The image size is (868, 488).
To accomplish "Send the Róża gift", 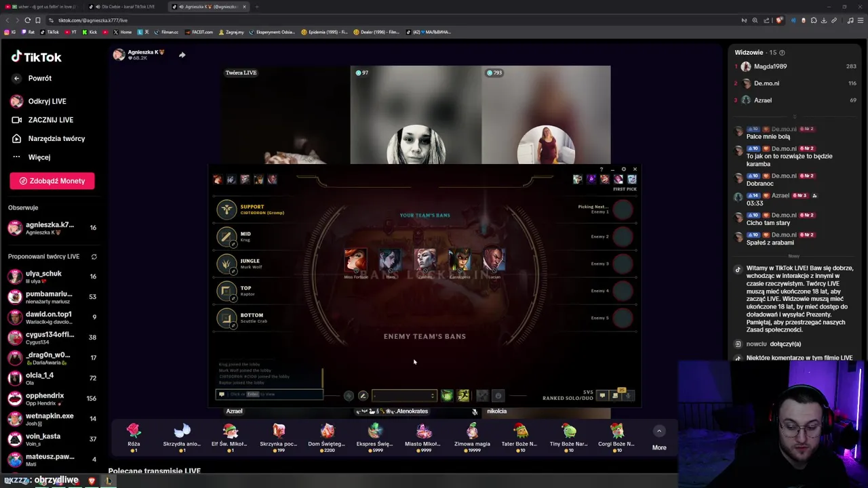I will tap(134, 436).
